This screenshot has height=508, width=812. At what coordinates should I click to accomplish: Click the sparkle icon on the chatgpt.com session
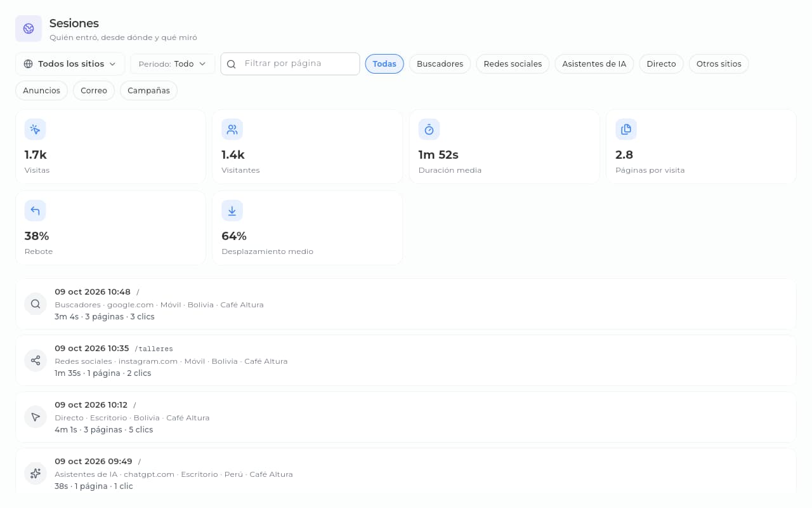pyautogui.click(x=36, y=474)
